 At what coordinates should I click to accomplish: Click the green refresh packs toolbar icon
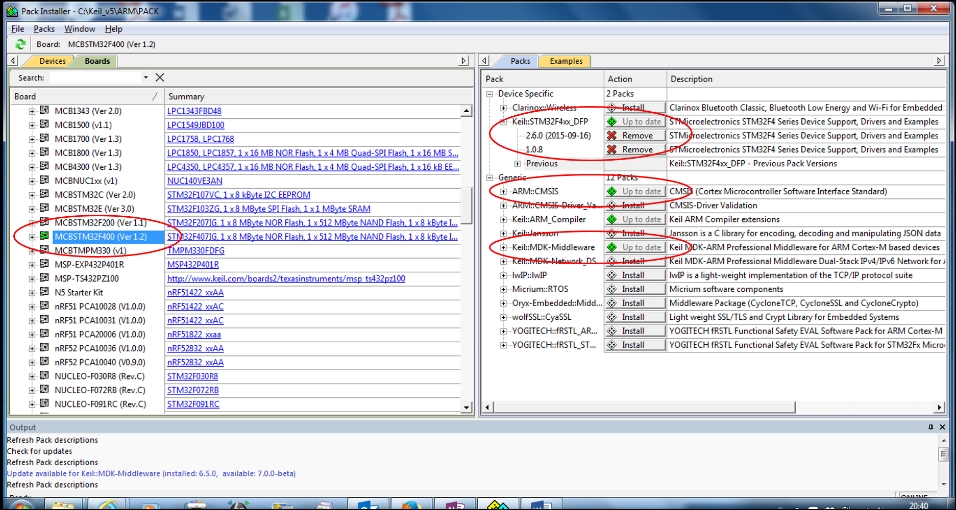click(x=20, y=44)
